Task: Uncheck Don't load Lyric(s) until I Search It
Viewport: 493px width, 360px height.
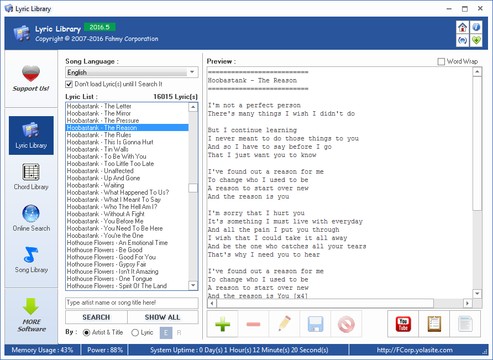Action: pyautogui.click(x=69, y=84)
